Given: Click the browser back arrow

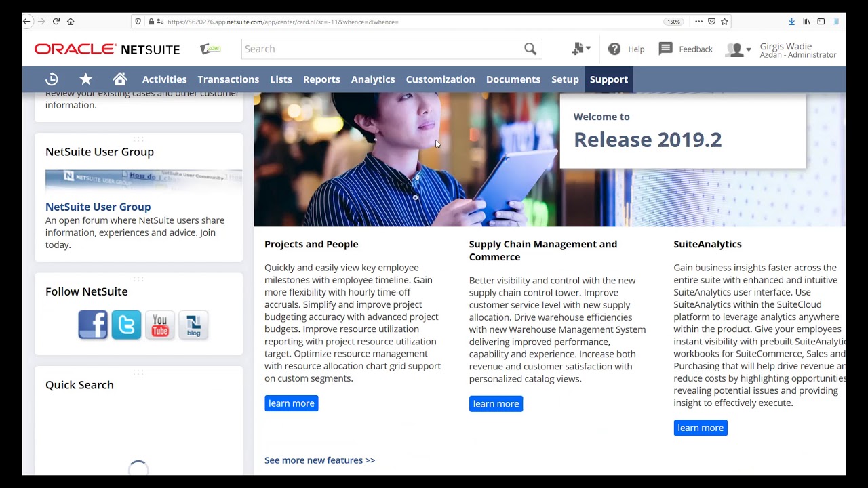Looking at the screenshot, I should [x=26, y=22].
